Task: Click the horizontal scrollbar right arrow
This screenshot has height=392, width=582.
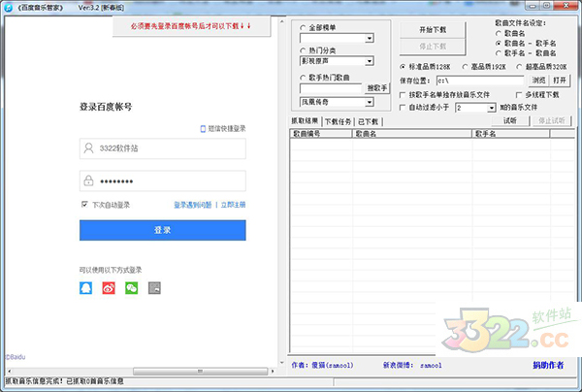Action: 273,372
